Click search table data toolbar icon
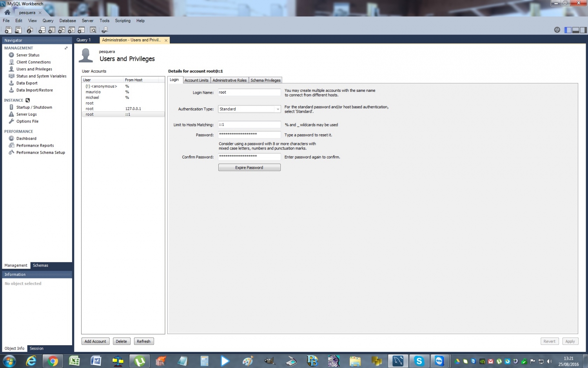Viewport: 588px width, 368px height. coord(93,30)
